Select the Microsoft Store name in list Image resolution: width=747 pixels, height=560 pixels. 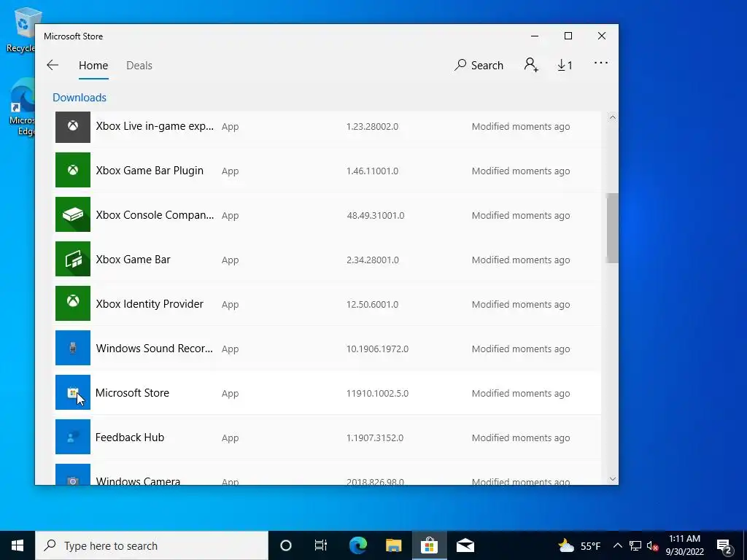click(x=133, y=393)
